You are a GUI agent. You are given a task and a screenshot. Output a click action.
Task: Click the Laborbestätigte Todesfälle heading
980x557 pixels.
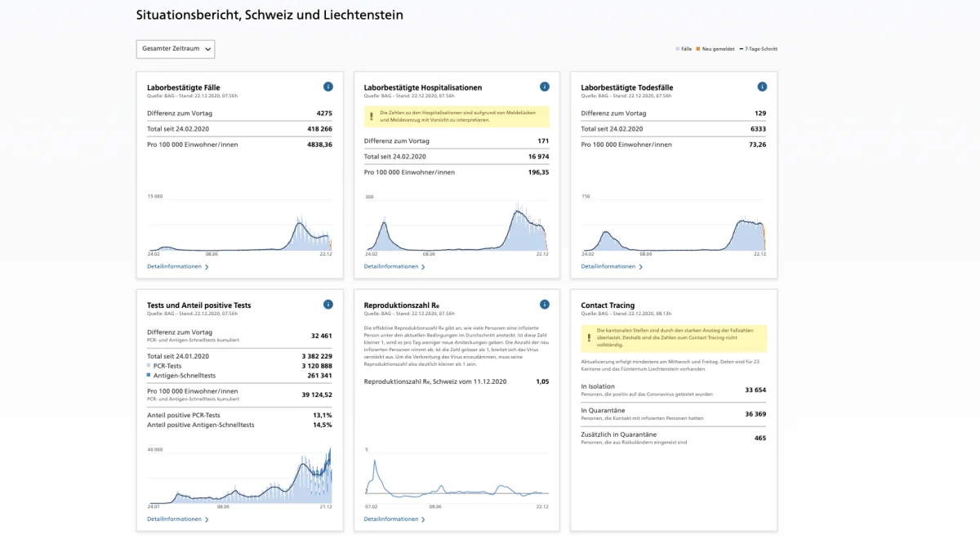[x=627, y=87]
